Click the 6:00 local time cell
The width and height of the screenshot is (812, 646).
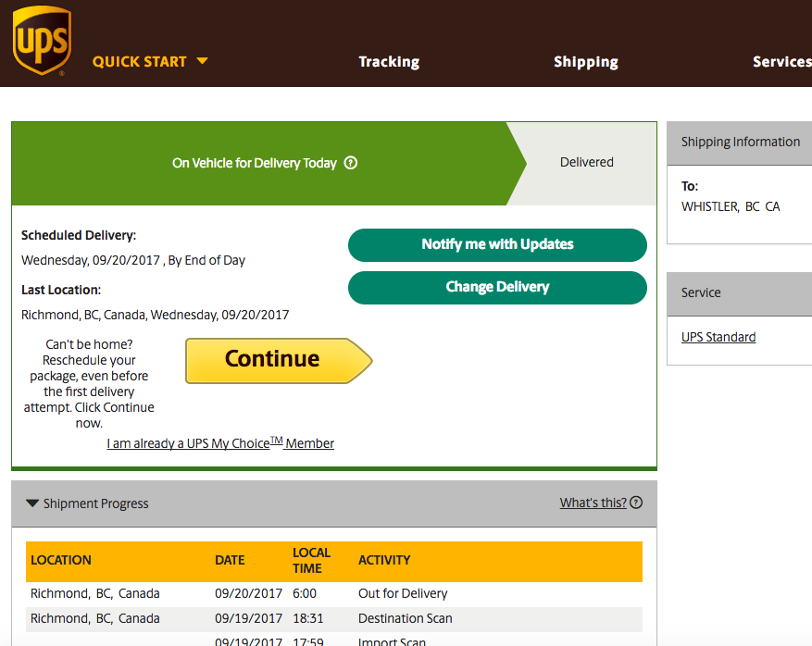tap(305, 593)
